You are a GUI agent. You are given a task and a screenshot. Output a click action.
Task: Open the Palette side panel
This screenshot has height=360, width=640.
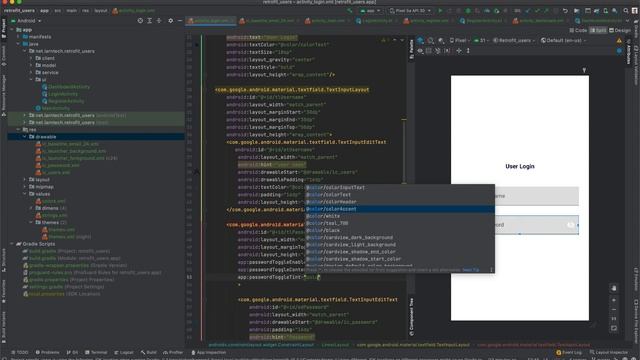click(411, 49)
